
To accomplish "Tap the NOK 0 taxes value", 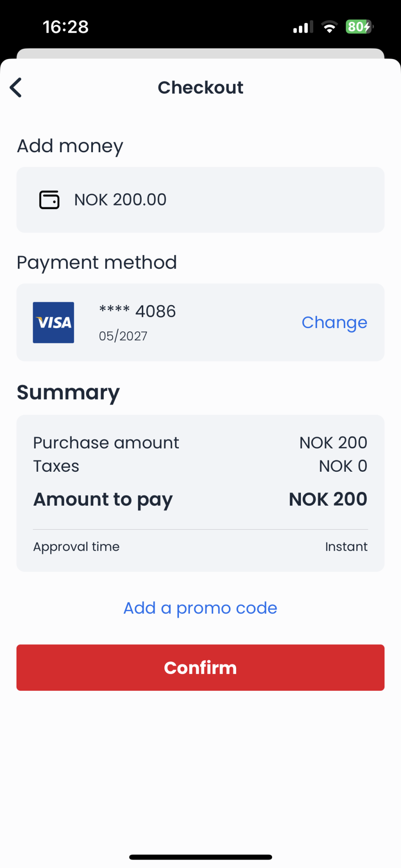I will 343,466.
